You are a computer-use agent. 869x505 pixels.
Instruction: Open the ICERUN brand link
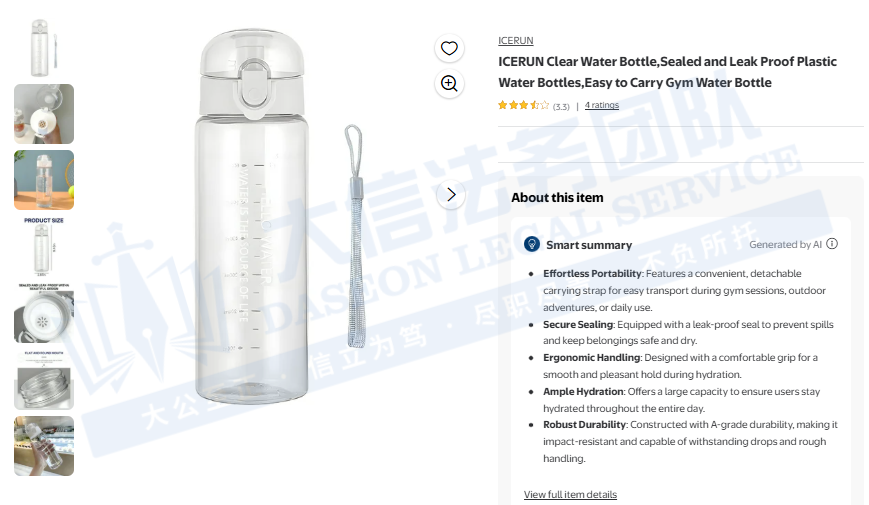516,41
